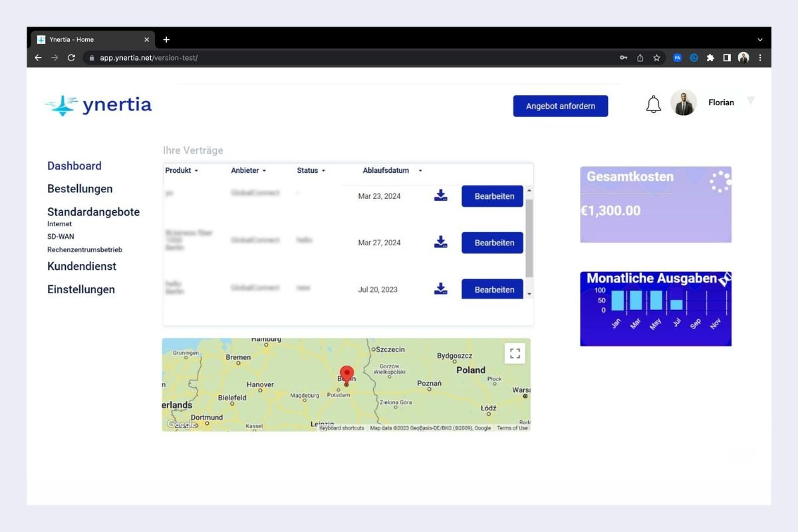The width and height of the screenshot is (798, 532).
Task: Open the map in fullscreen view
Action: 515,354
